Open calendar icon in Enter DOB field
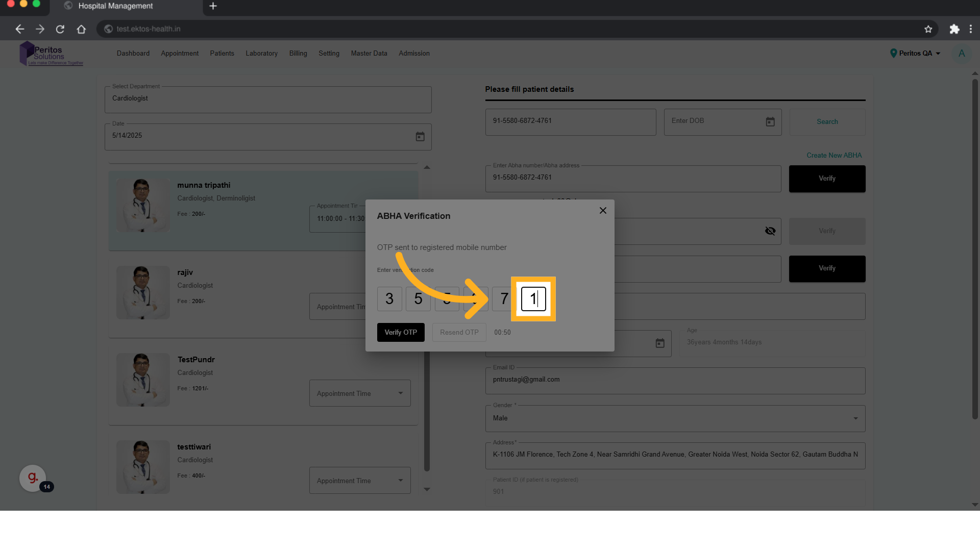 tap(770, 122)
